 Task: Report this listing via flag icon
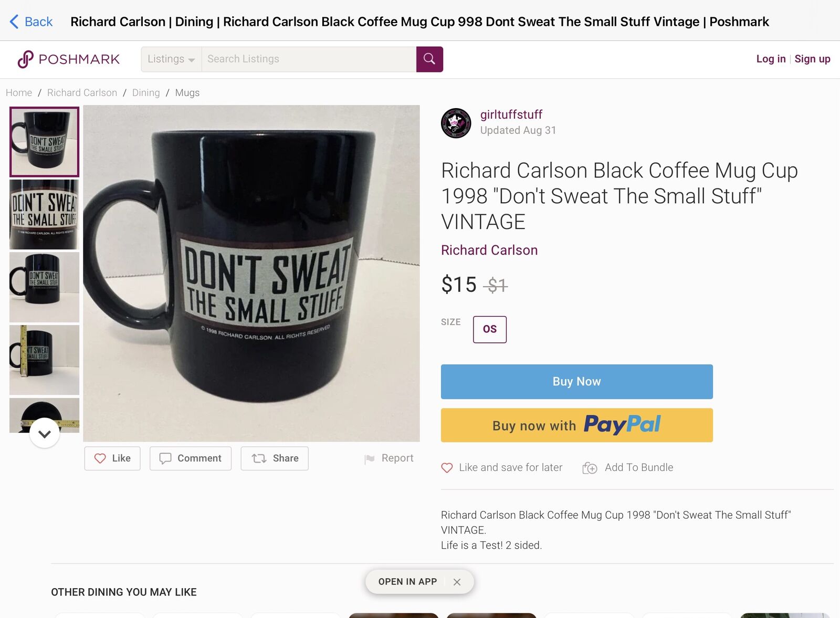click(370, 459)
